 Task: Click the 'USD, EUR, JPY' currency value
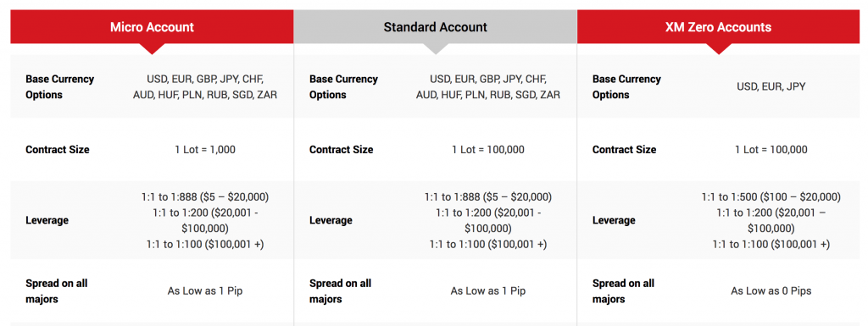pos(771,86)
